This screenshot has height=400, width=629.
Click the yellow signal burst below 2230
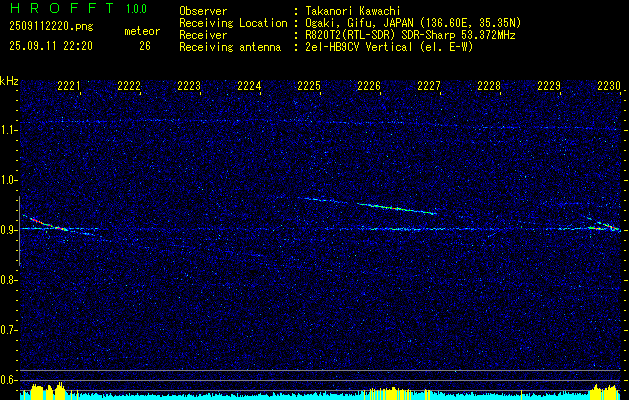604,391
